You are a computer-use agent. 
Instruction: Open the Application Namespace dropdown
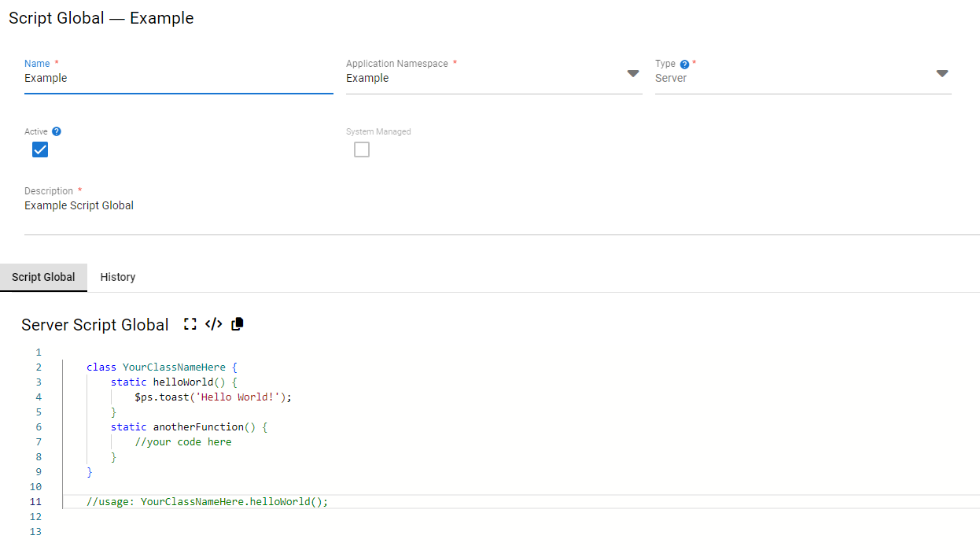coord(633,73)
